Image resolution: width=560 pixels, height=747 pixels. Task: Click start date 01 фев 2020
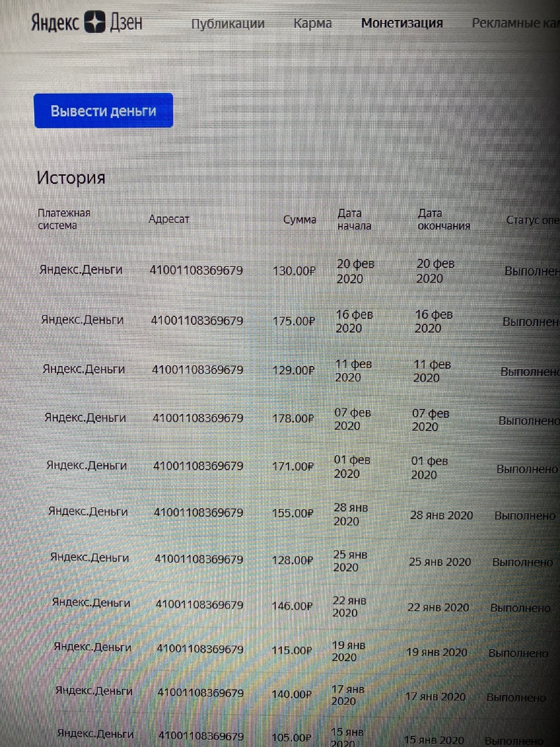352,467
